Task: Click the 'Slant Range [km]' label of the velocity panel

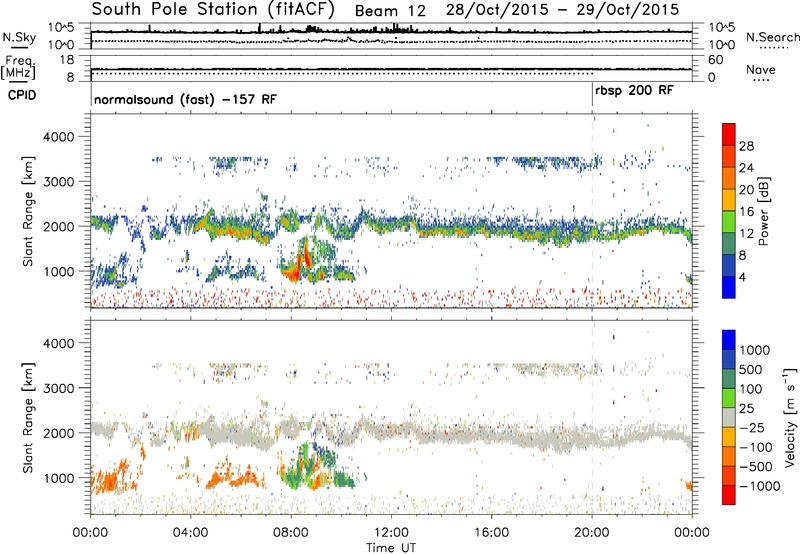Action: [x=28, y=417]
